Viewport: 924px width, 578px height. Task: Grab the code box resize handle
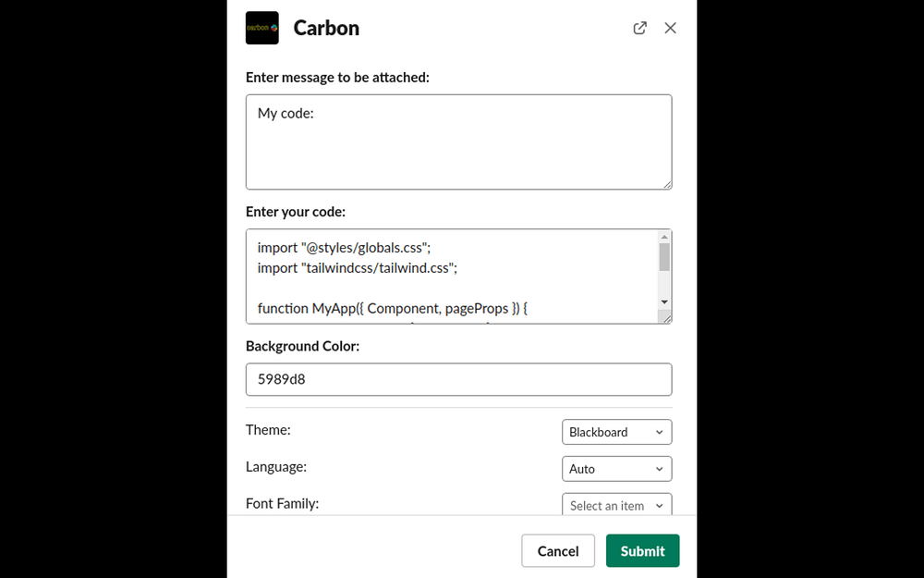667,318
